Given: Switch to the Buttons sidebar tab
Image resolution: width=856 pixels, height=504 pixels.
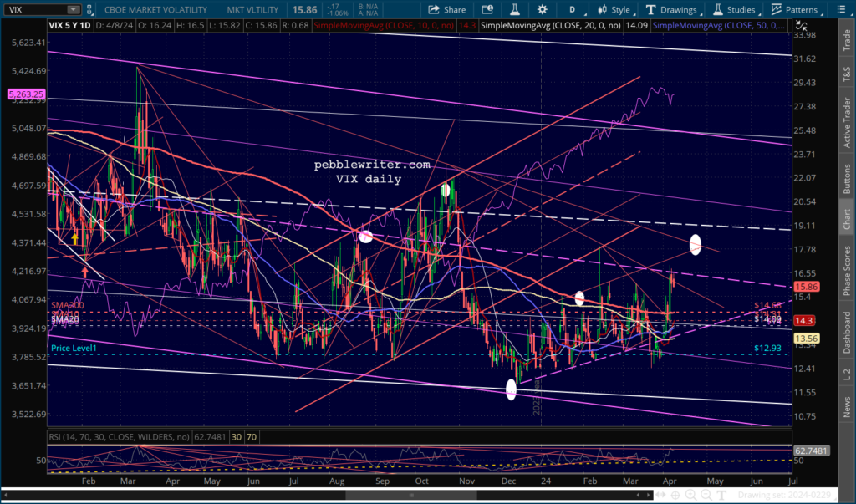Looking at the screenshot, I should click(847, 179).
